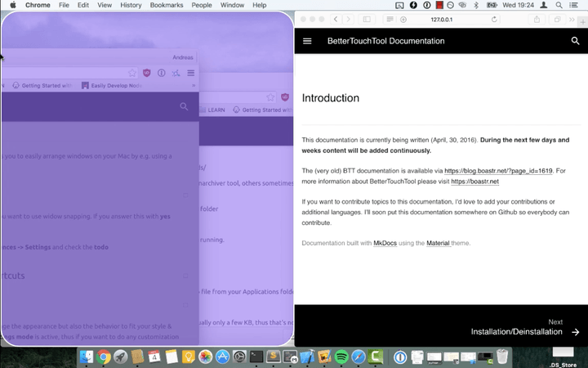
Task: Bookmark page with star in front Chrome window
Action: [x=132, y=73]
